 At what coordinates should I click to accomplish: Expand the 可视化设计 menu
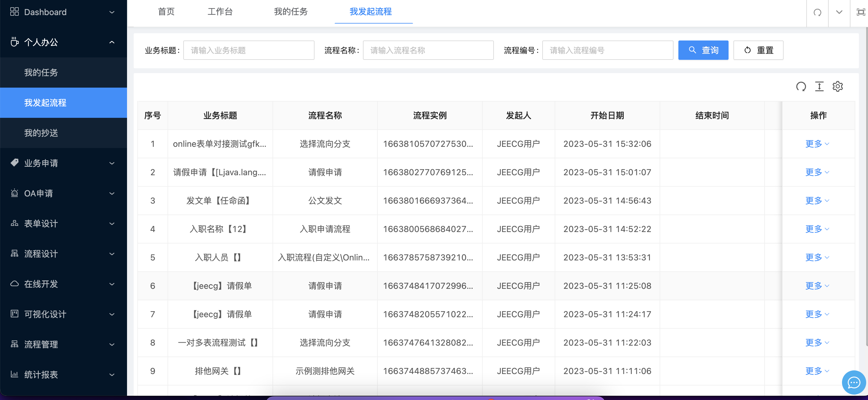click(112, 314)
